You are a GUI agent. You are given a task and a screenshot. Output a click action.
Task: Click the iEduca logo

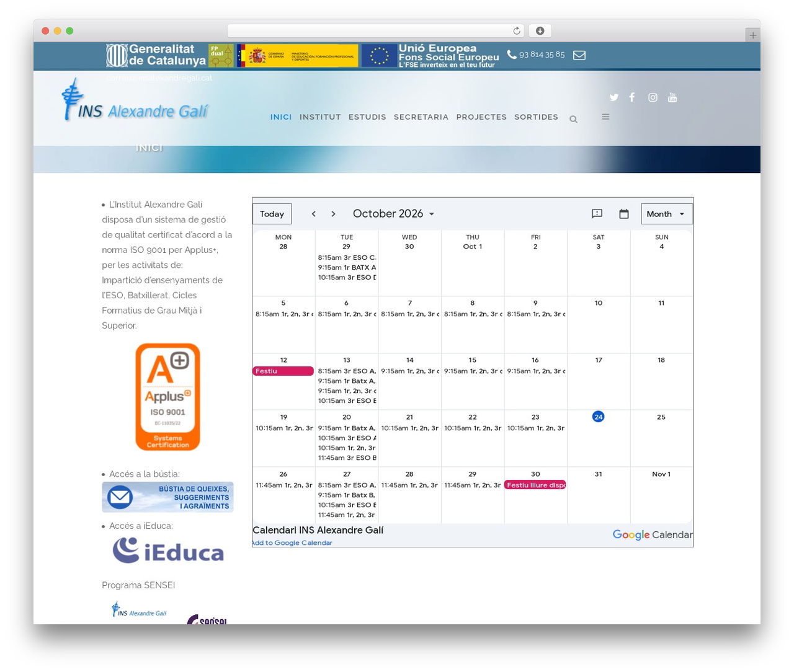(167, 550)
